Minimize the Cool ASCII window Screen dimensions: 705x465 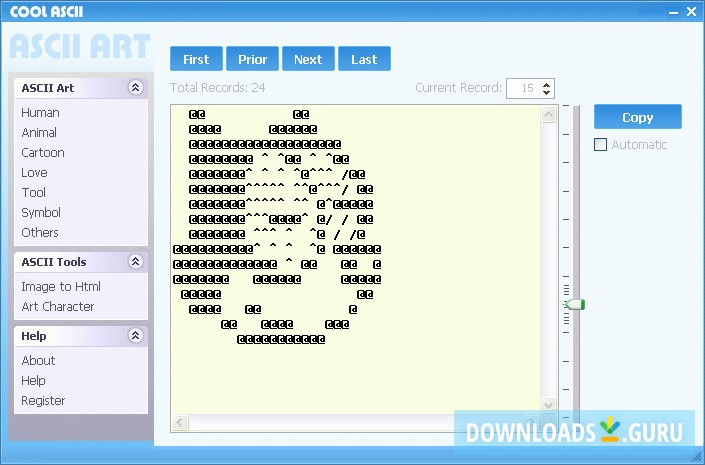point(673,12)
